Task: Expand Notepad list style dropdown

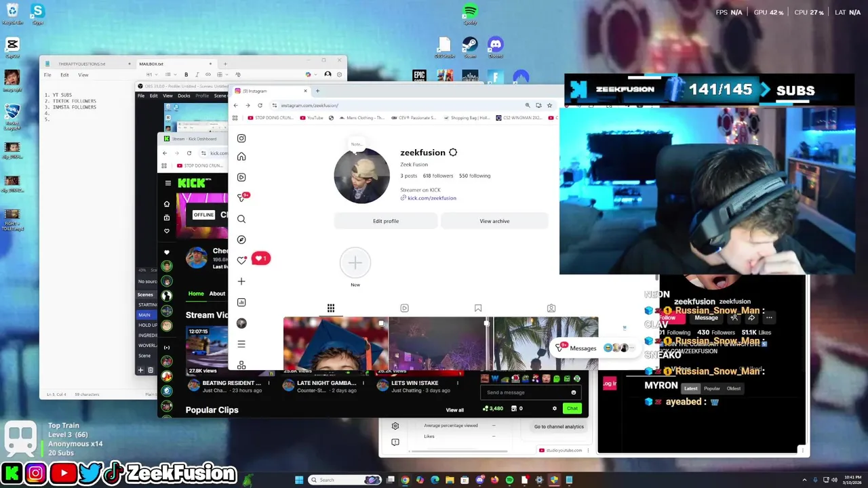Action: [x=170, y=75]
